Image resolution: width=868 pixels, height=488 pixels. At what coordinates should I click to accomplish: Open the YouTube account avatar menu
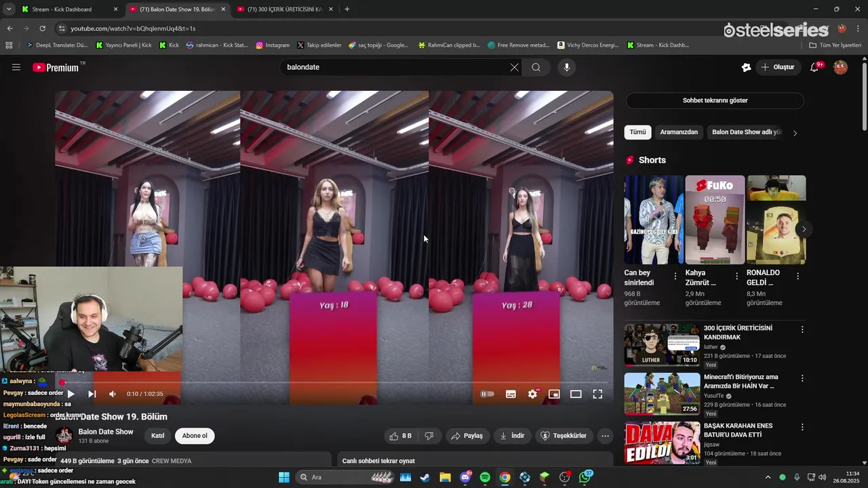pyautogui.click(x=840, y=67)
